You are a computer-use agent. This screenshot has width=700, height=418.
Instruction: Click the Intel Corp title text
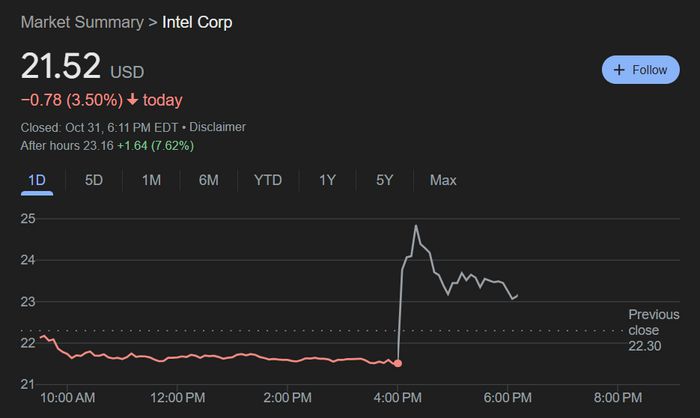[197, 21]
